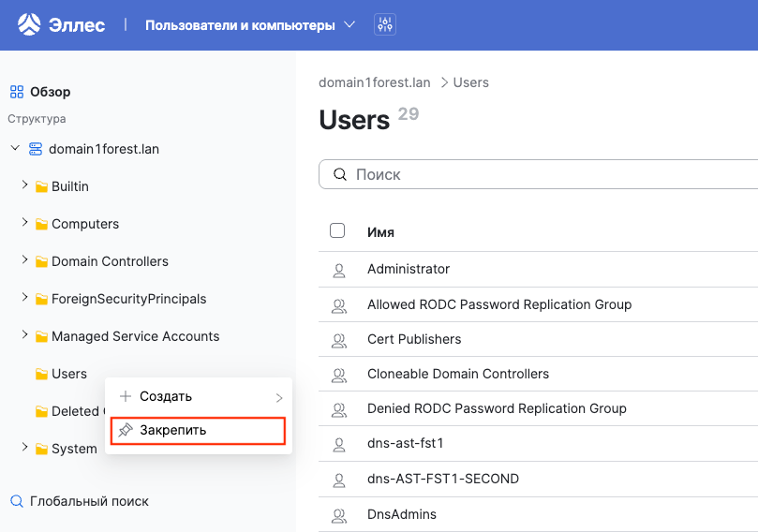The image size is (758, 532).
Task: Click the Глобальный поиск magnifier icon
Action: pyautogui.click(x=17, y=501)
